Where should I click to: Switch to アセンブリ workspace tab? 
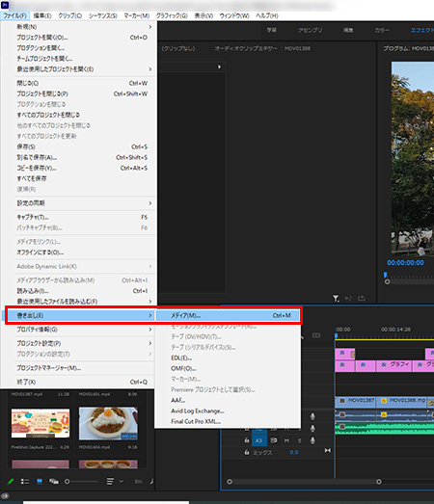coord(310,30)
